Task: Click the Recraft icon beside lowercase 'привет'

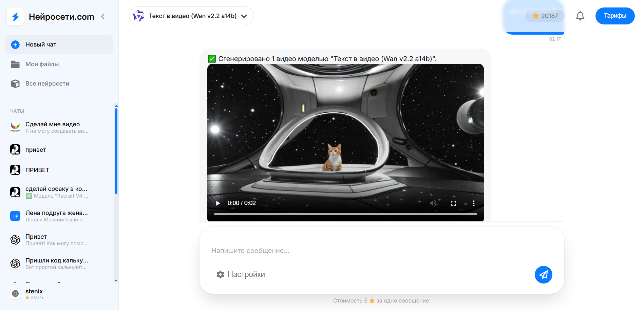Action: 15,149
